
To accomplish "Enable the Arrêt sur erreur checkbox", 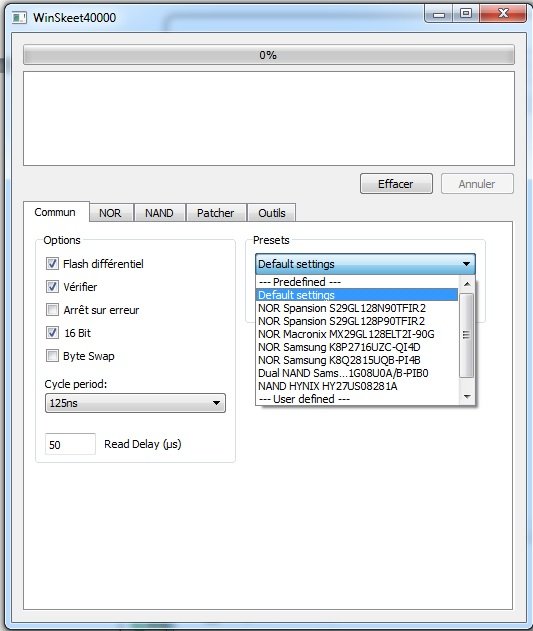I will (x=52, y=309).
